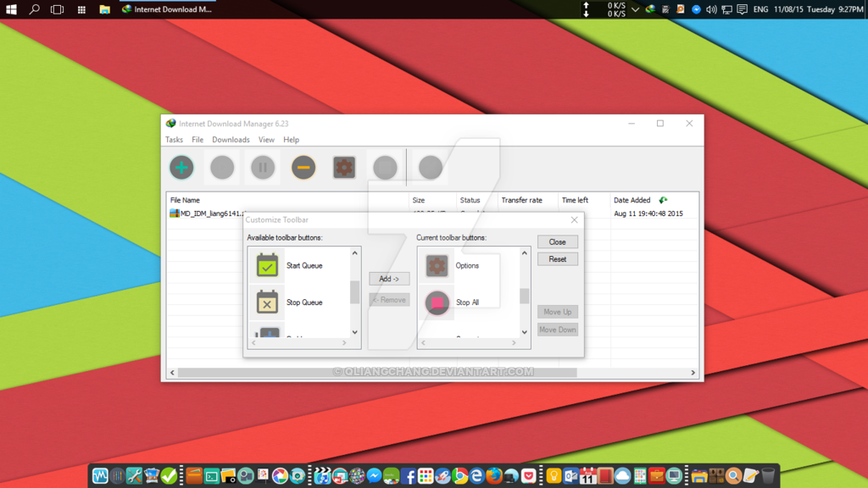Click down arrow of Current buttons list scrollbar
The width and height of the screenshot is (868, 488).
524,332
